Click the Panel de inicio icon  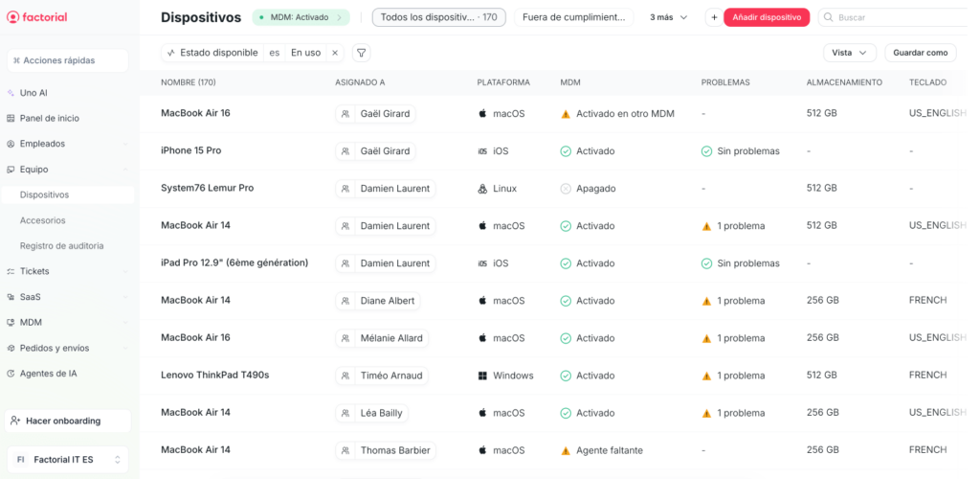click(x=11, y=119)
